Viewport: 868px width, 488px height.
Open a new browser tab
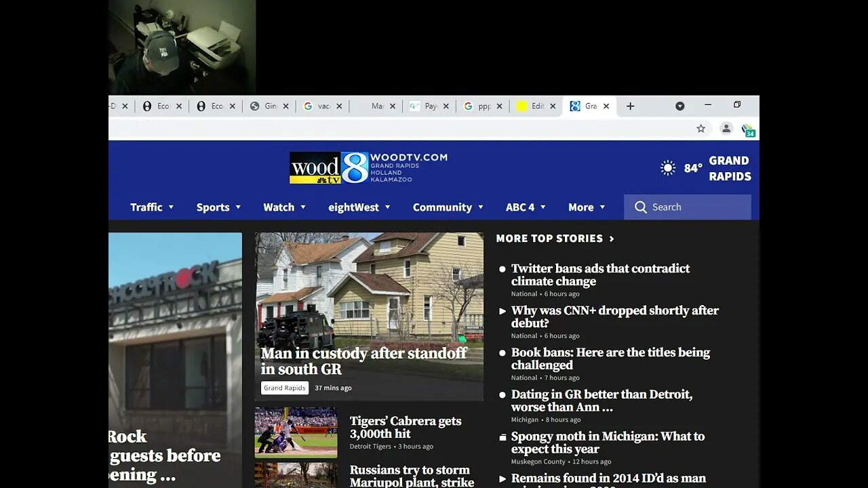coord(630,106)
